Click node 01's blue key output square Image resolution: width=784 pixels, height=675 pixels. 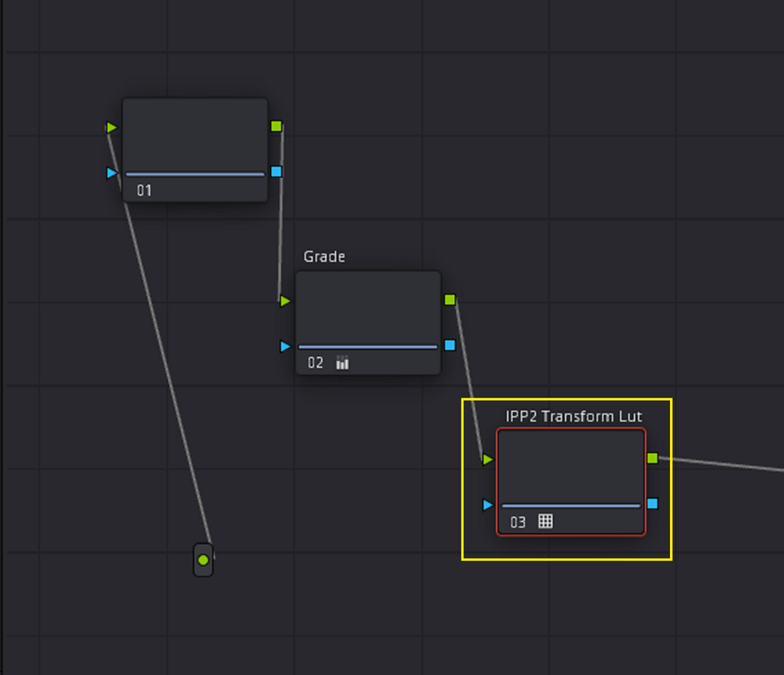pos(276,171)
